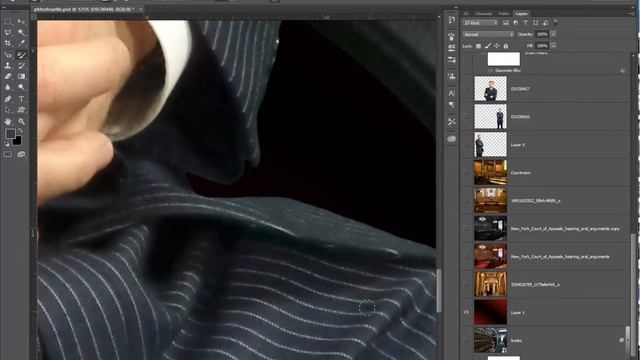Select the Zoom tool
640x360 pixels.
pyautogui.click(x=21, y=121)
